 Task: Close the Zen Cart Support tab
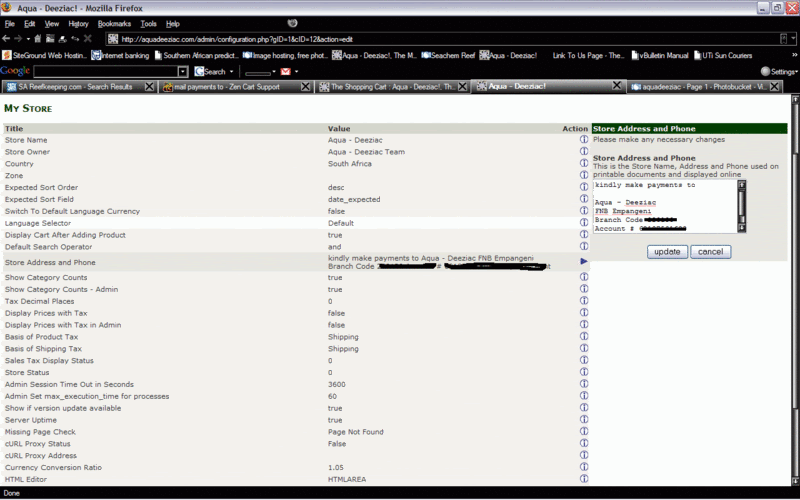[305, 87]
